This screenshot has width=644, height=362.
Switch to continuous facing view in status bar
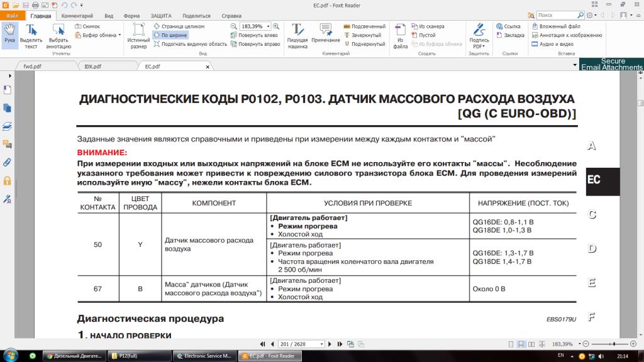point(541,344)
